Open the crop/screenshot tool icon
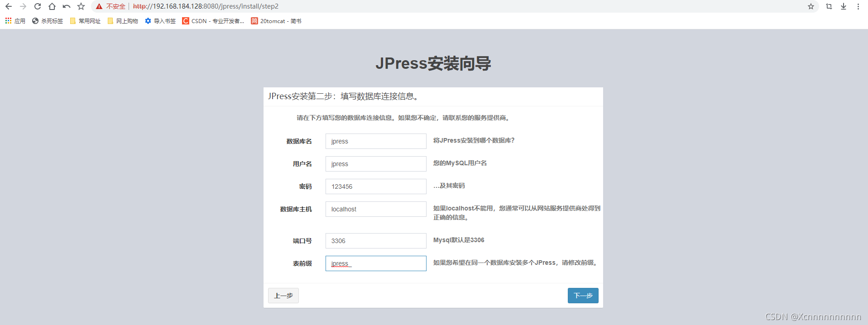 pyautogui.click(x=829, y=6)
